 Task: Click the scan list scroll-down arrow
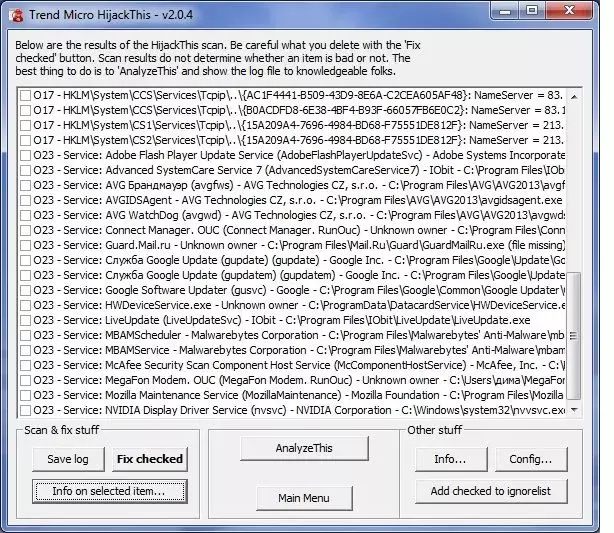point(574,410)
